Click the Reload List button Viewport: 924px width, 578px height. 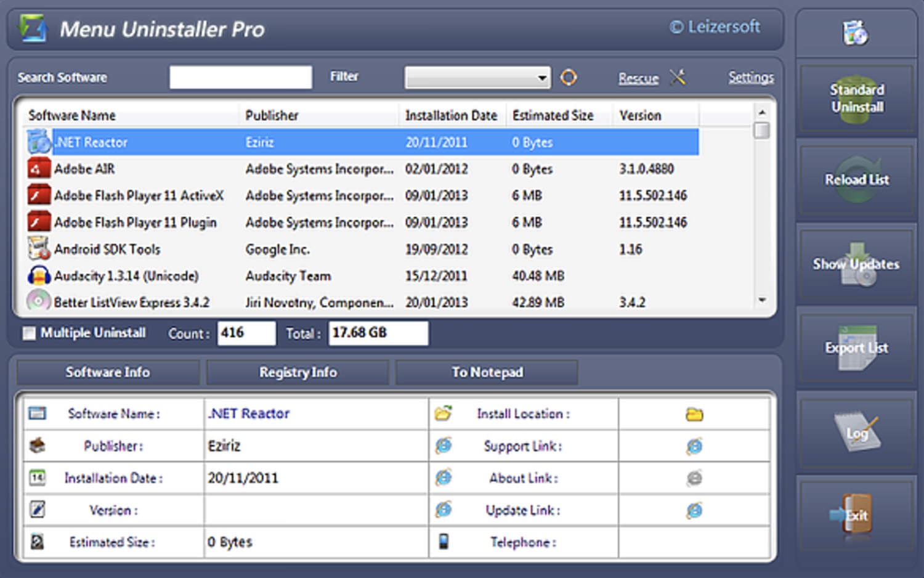pyautogui.click(x=856, y=180)
